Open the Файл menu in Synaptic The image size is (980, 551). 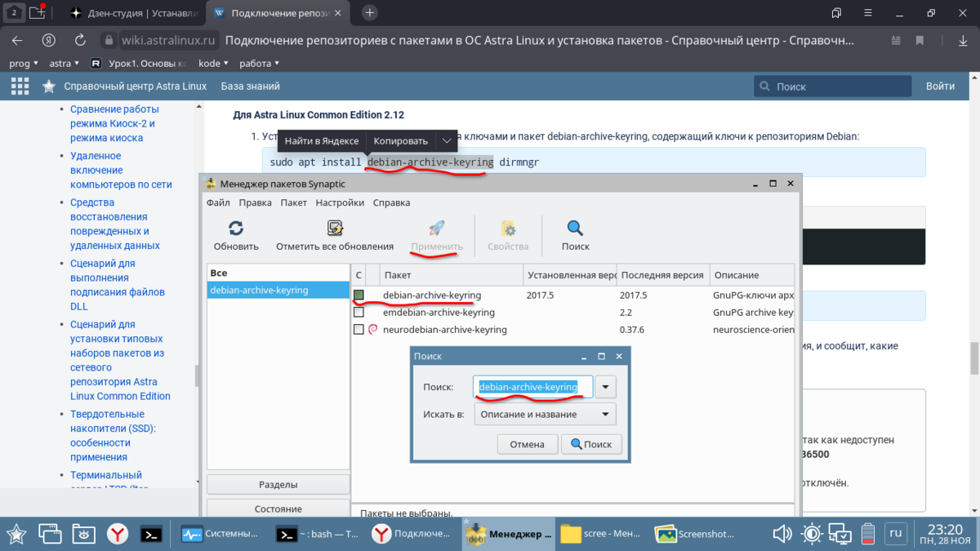coord(218,202)
